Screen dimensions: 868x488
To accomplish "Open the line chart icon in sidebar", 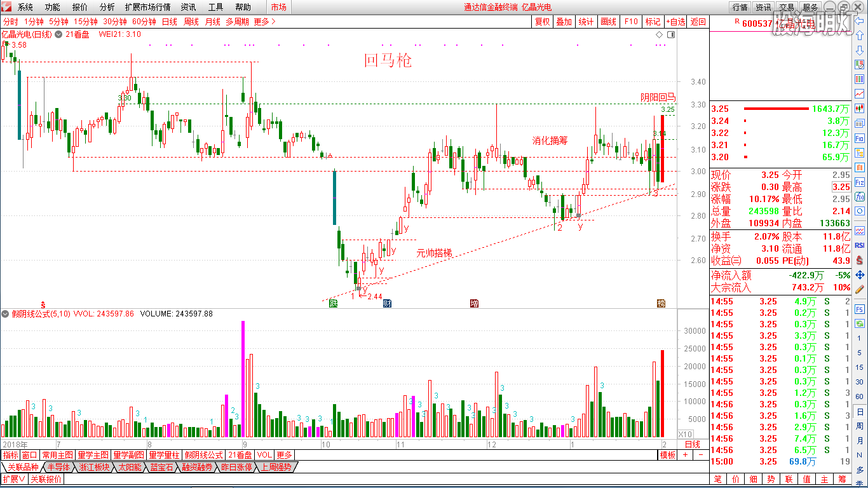I will click(860, 93).
